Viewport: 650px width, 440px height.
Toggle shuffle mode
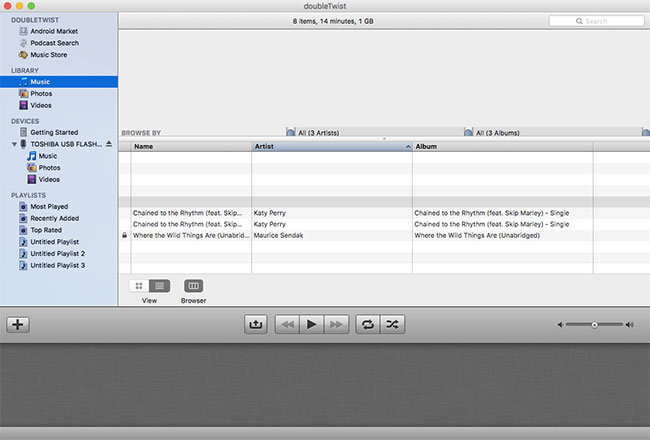click(392, 324)
